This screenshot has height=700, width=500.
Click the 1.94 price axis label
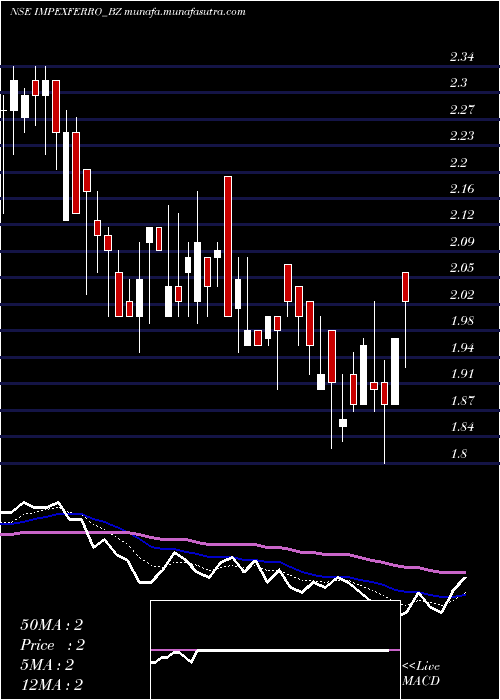pyautogui.click(x=462, y=347)
